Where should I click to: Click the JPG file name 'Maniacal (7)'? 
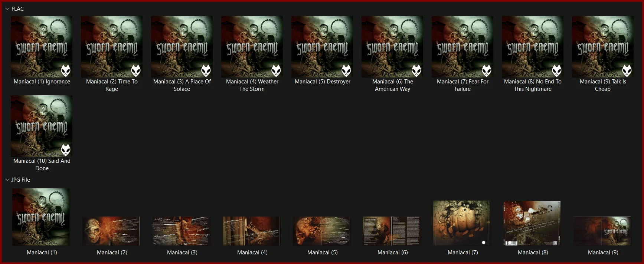tap(463, 253)
